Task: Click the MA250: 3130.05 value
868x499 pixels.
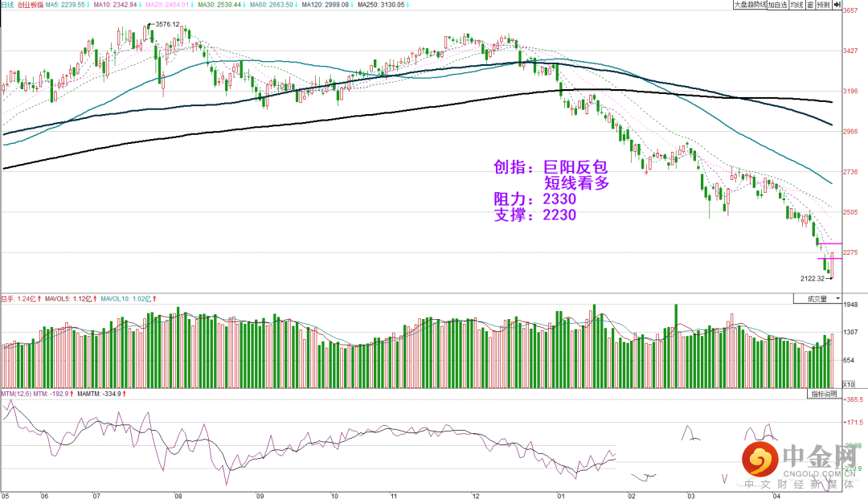Action: tap(383, 5)
